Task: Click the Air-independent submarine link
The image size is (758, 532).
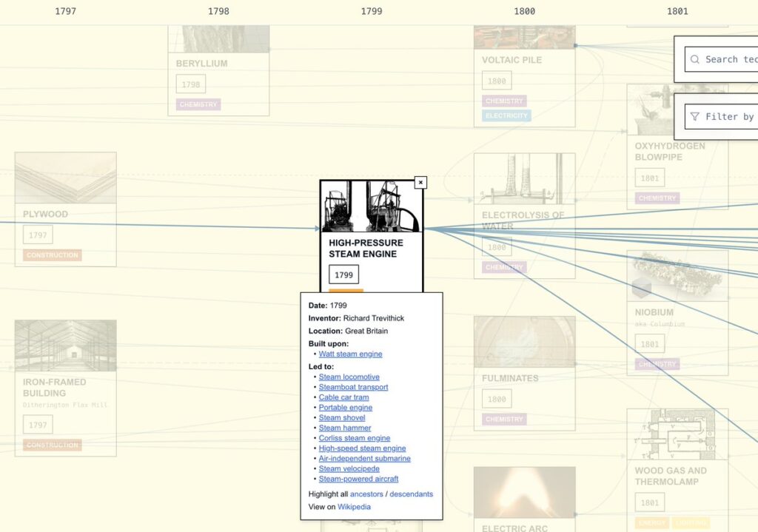Action: coord(364,458)
